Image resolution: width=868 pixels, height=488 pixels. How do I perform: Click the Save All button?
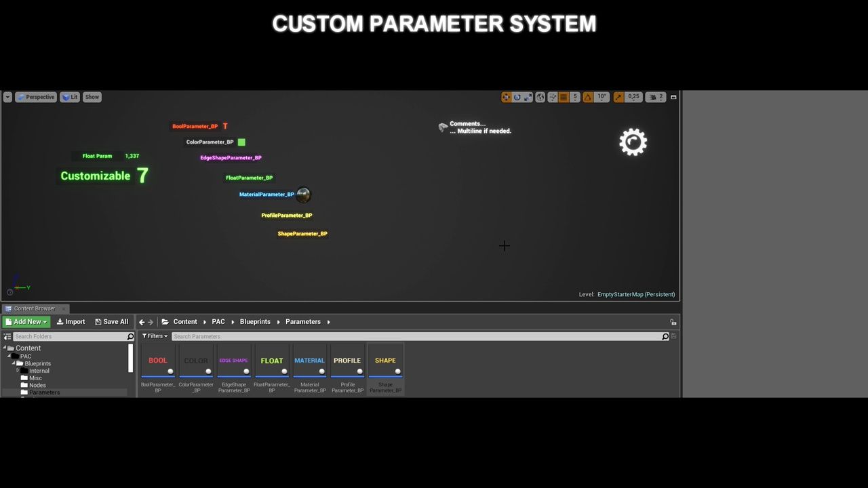tap(111, 322)
